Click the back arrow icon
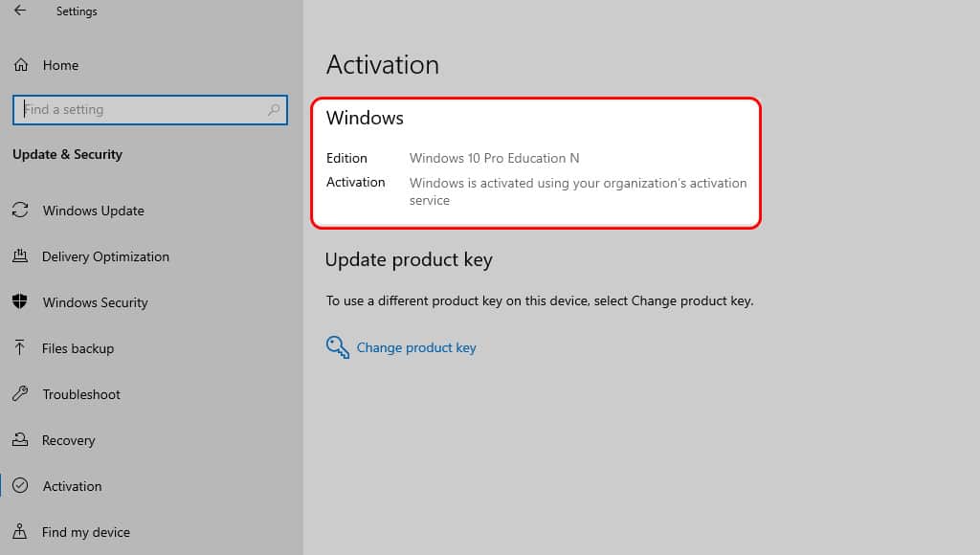Image resolution: width=980 pixels, height=555 pixels. tap(21, 10)
